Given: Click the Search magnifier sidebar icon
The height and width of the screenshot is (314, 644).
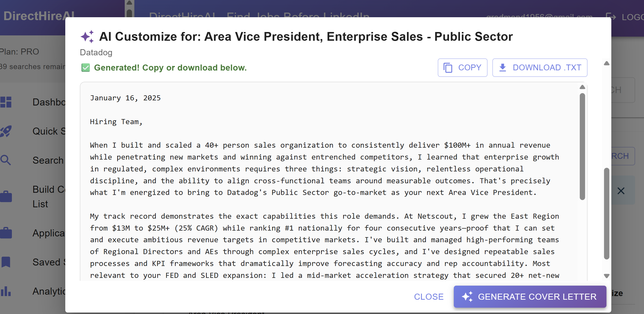Looking at the screenshot, I should 6,160.
